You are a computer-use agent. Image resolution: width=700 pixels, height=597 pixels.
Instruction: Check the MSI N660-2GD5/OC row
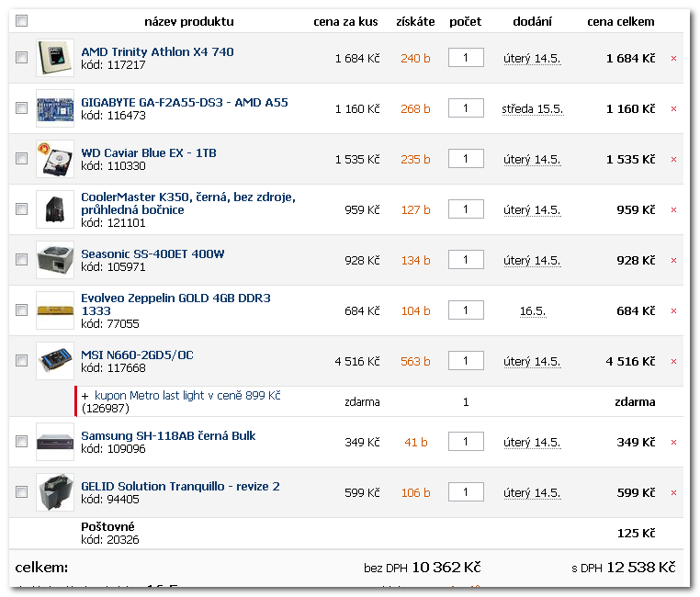pos(21,361)
